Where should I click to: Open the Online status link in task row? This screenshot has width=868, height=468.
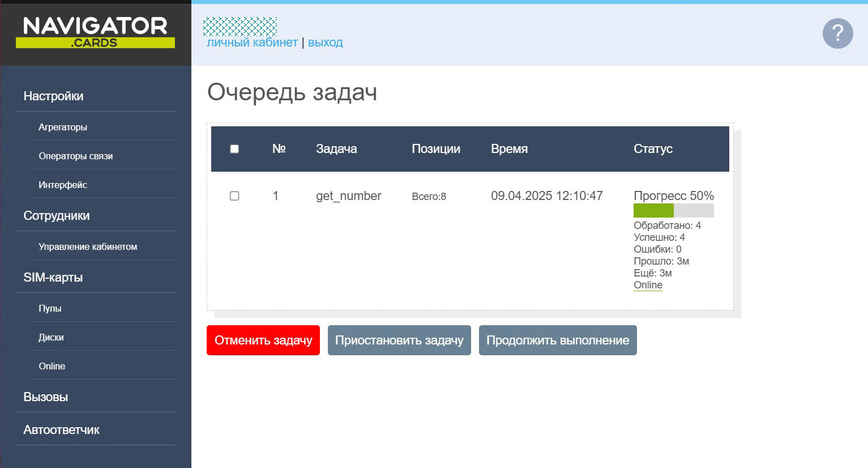pos(648,285)
